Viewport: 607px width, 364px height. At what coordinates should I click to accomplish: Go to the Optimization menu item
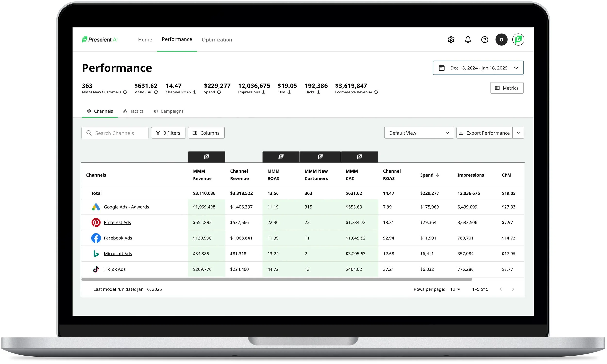coord(217,40)
